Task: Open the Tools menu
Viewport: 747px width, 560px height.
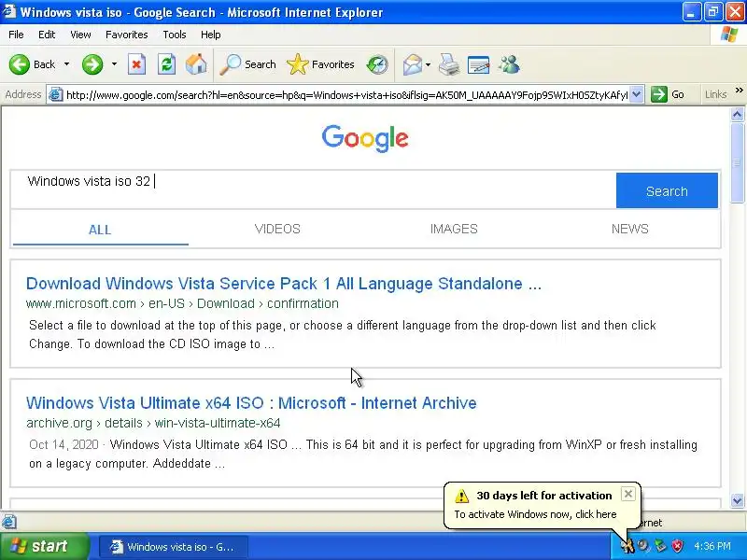Action: [175, 35]
